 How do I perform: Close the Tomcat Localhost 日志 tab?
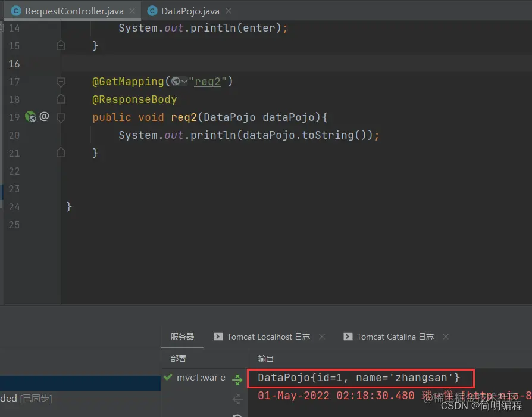click(x=322, y=337)
